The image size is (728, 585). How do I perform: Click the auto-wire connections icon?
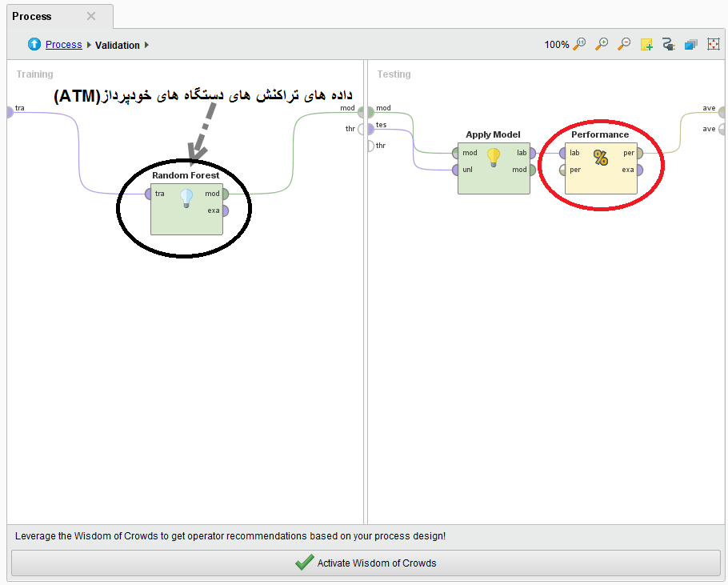669,44
